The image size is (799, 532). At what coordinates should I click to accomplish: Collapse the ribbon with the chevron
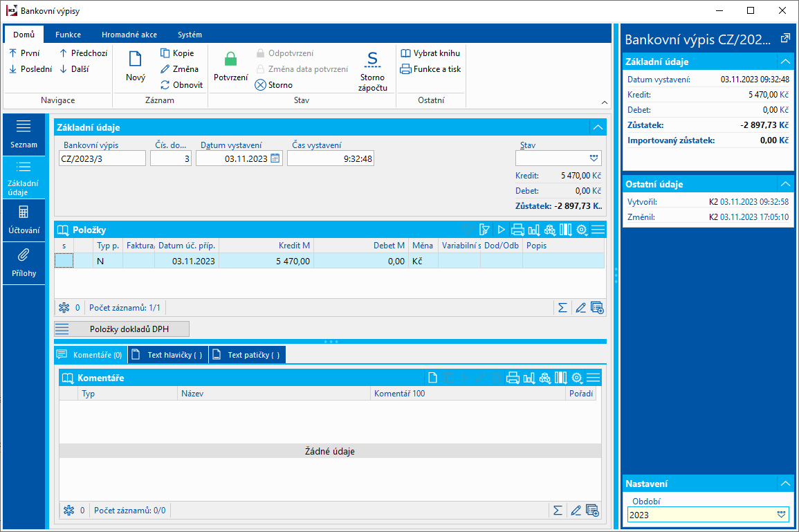[603, 102]
